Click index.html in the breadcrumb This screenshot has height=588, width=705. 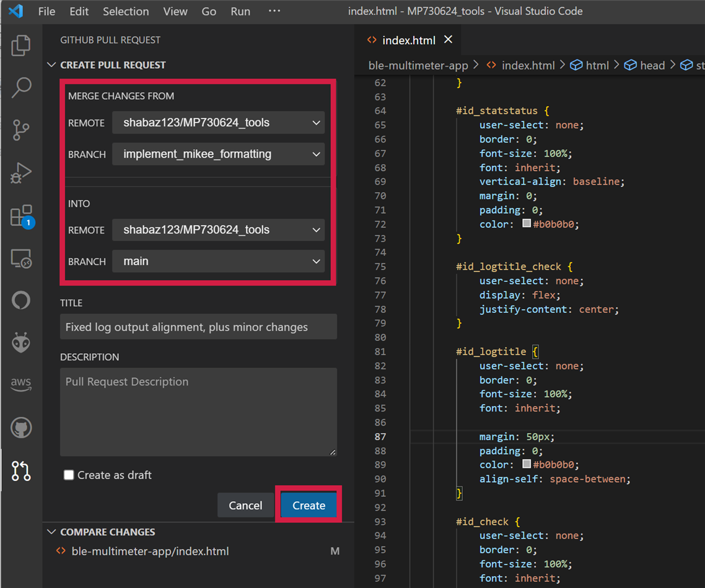[x=528, y=66]
